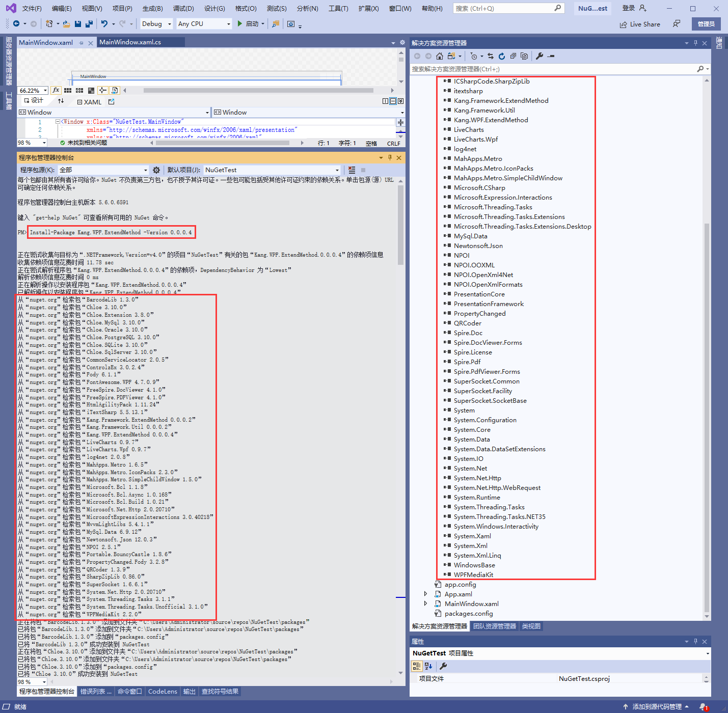Click the Feedback icon near Live Share
The height and width of the screenshot is (713, 728).
click(x=677, y=24)
